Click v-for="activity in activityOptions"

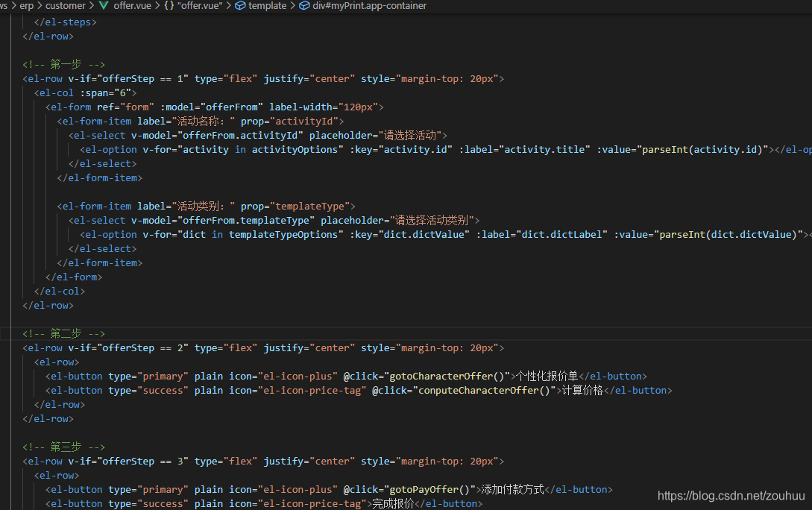[x=243, y=150]
